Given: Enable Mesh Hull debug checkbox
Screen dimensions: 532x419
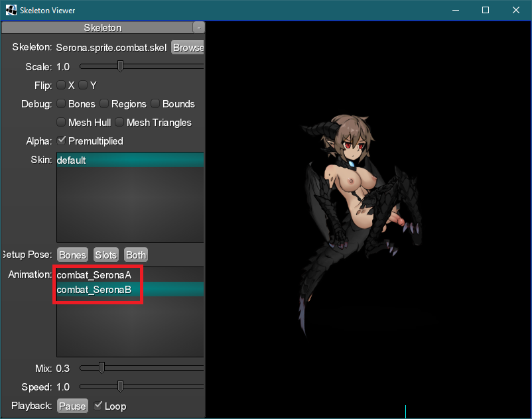Looking at the screenshot, I should coord(61,122).
